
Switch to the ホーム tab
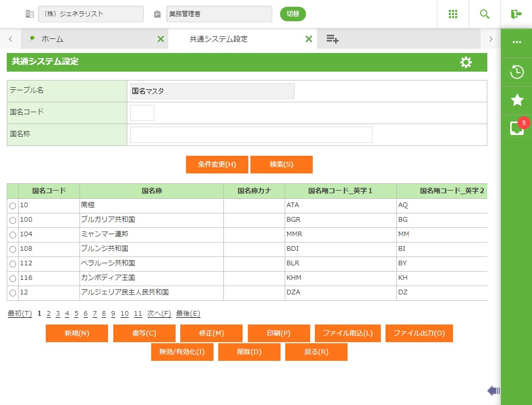click(x=52, y=39)
